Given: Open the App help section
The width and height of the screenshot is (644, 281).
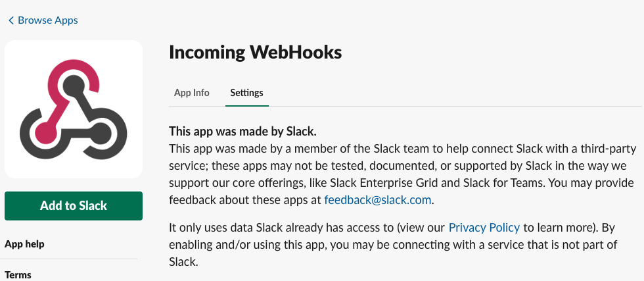Looking at the screenshot, I should tap(25, 244).
